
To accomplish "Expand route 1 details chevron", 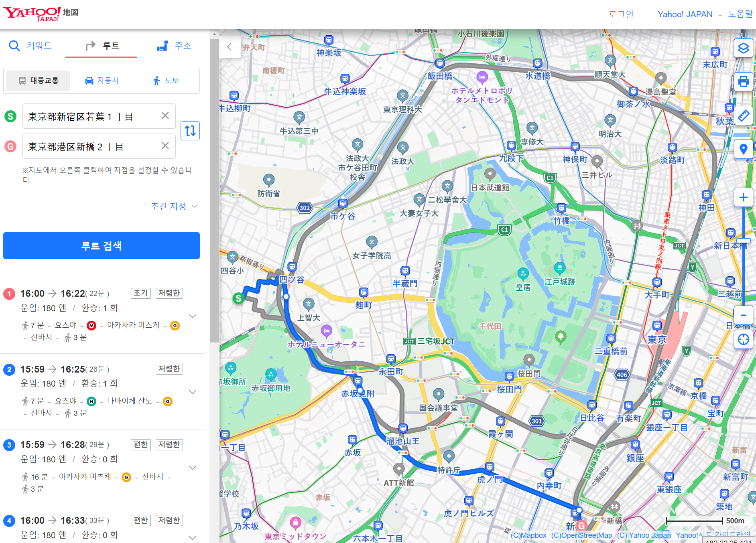I will [193, 316].
